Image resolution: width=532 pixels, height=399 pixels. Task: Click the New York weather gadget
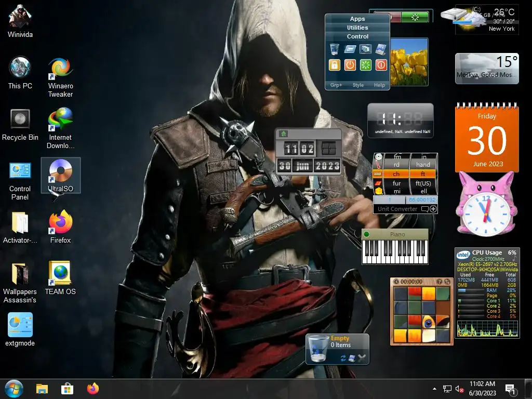487,19
